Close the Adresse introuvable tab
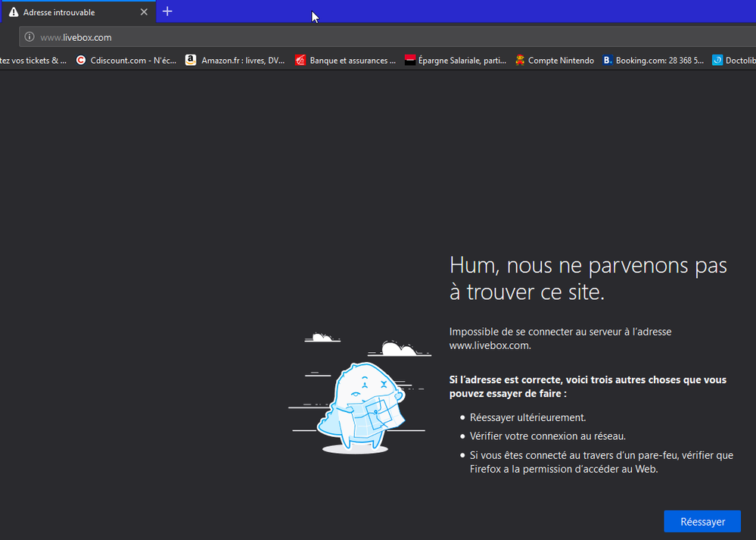Screen dimensions: 756x540 pyautogui.click(x=144, y=11)
